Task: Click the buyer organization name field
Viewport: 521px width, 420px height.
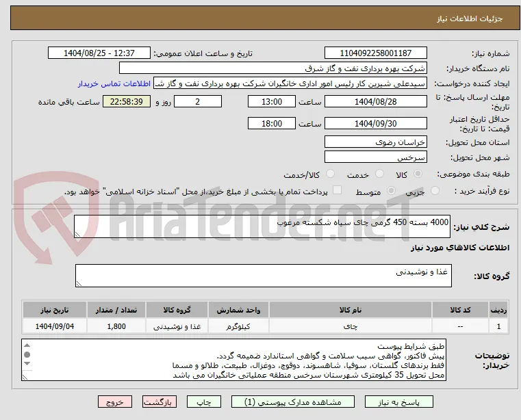Action: point(272,68)
